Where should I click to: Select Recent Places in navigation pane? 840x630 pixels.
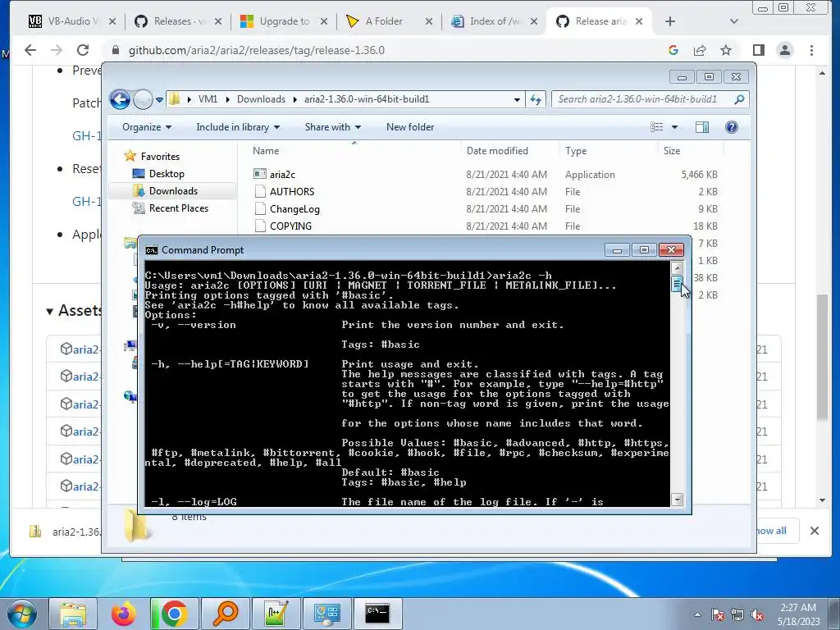[178, 208]
